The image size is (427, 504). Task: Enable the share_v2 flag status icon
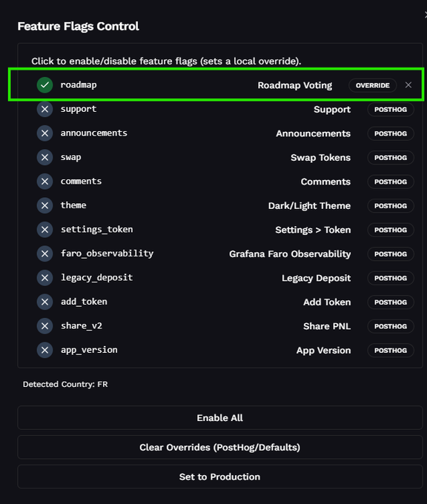(44, 326)
